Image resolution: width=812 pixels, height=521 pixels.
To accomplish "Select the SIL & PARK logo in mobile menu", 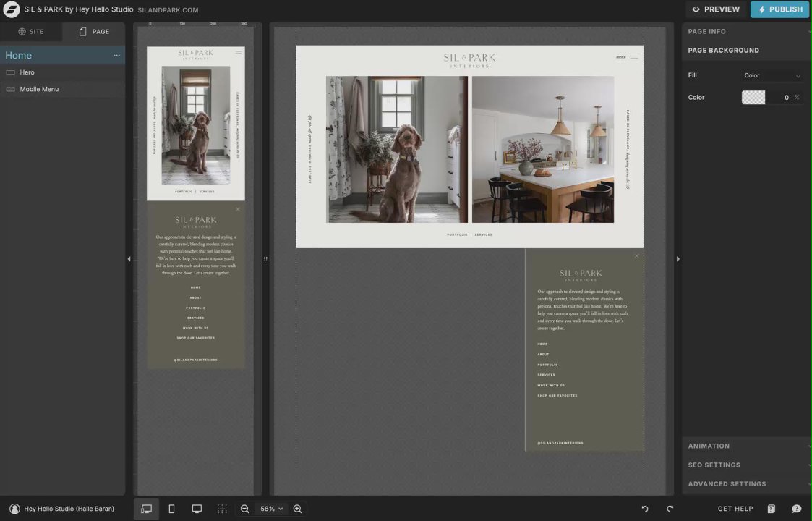I will (196, 222).
